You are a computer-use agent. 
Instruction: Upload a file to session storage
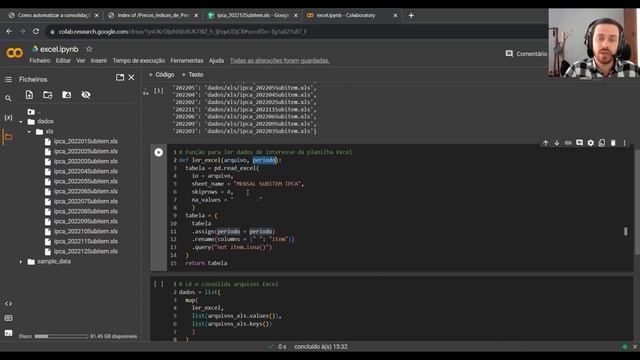click(29, 95)
